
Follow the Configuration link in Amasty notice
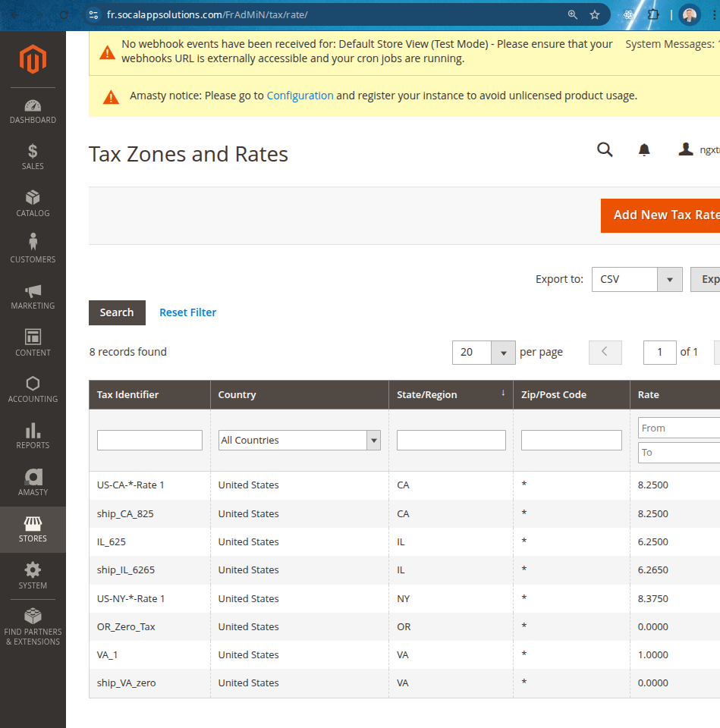pyautogui.click(x=300, y=96)
